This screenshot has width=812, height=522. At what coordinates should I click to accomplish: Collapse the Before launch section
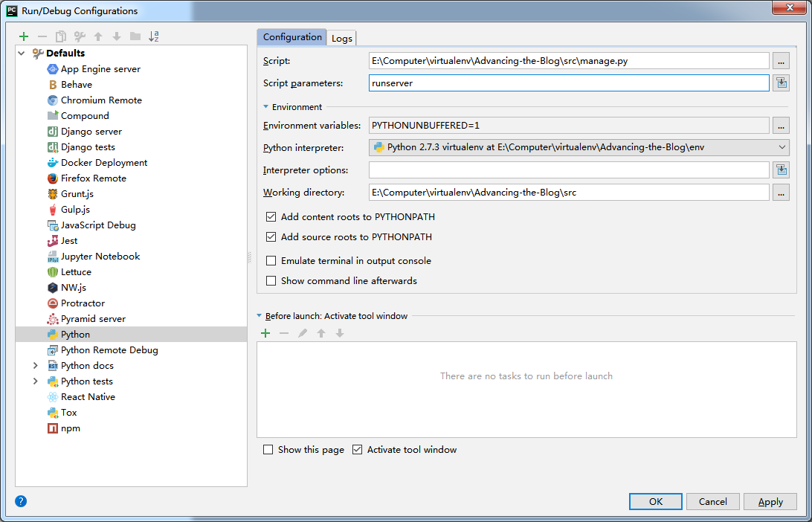click(260, 315)
